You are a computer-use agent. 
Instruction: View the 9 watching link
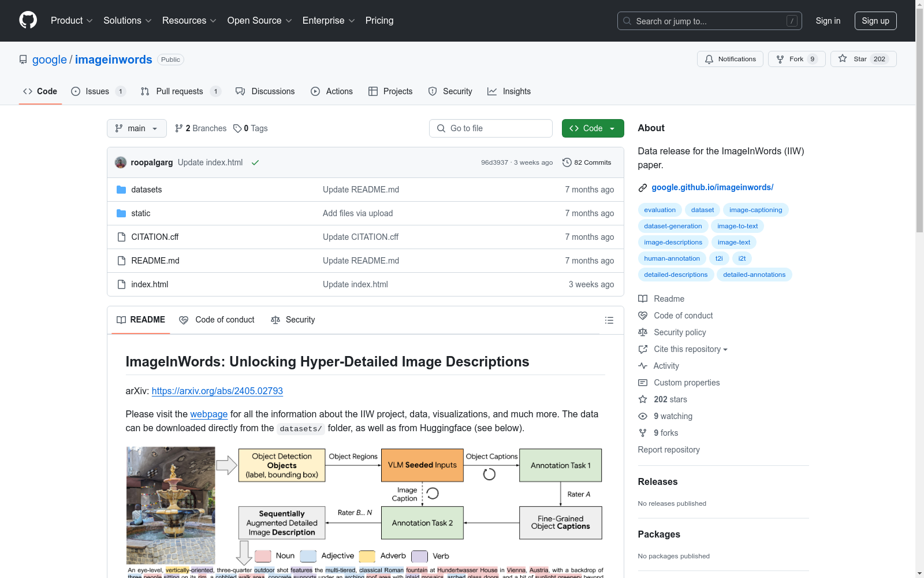click(x=665, y=416)
